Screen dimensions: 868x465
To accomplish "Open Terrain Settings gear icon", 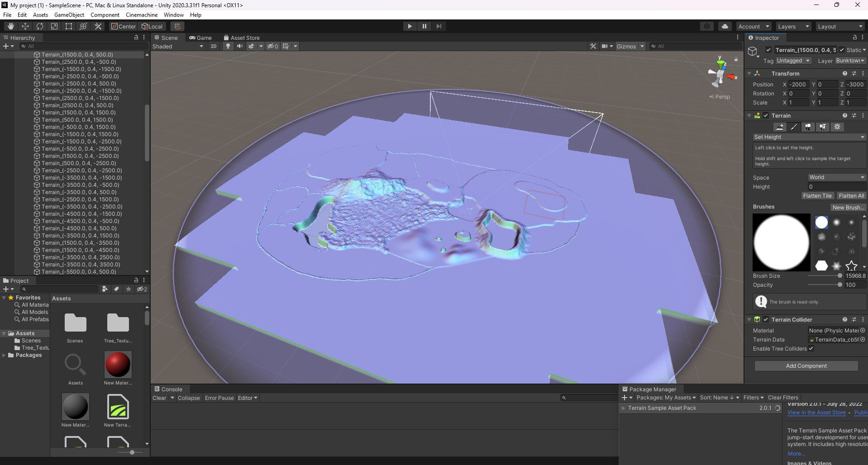I will [x=837, y=127].
